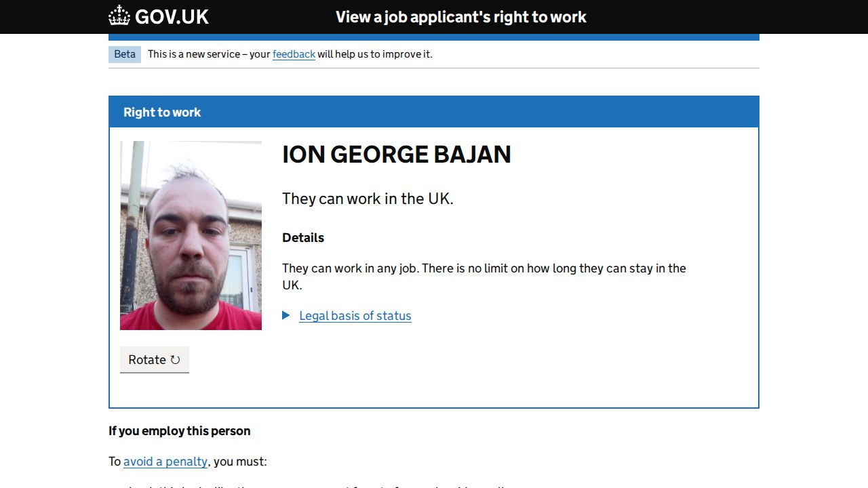The width and height of the screenshot is (868, 488).
Task: Click the blue bar beneath the black header
Action: pos(434,37)
